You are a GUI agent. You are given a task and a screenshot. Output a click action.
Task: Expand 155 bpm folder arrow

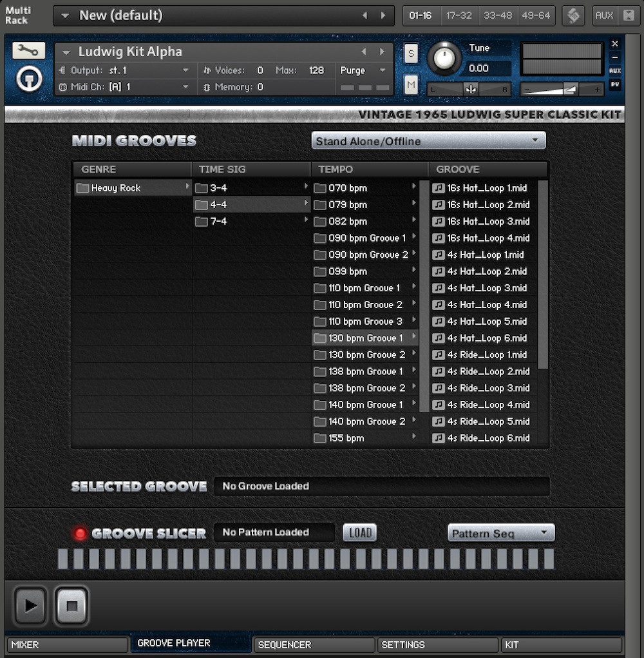pos(414,437)
